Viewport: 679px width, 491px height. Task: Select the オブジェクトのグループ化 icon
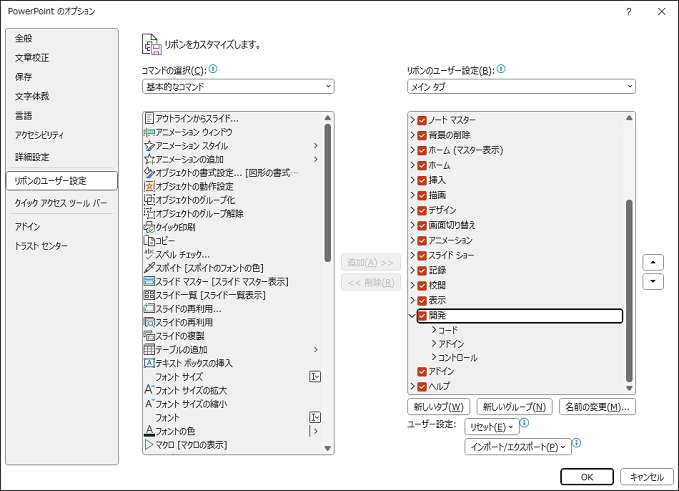[149, 200]
